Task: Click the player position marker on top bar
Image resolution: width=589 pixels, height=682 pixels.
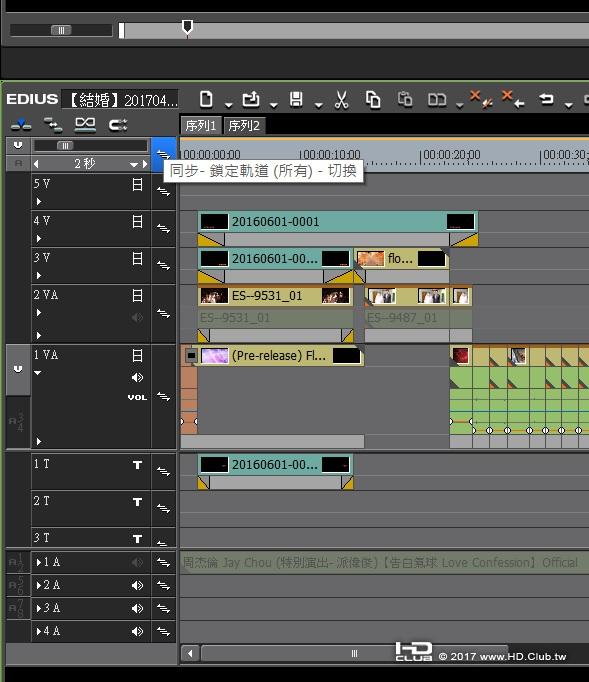Action: click(187, 27)
